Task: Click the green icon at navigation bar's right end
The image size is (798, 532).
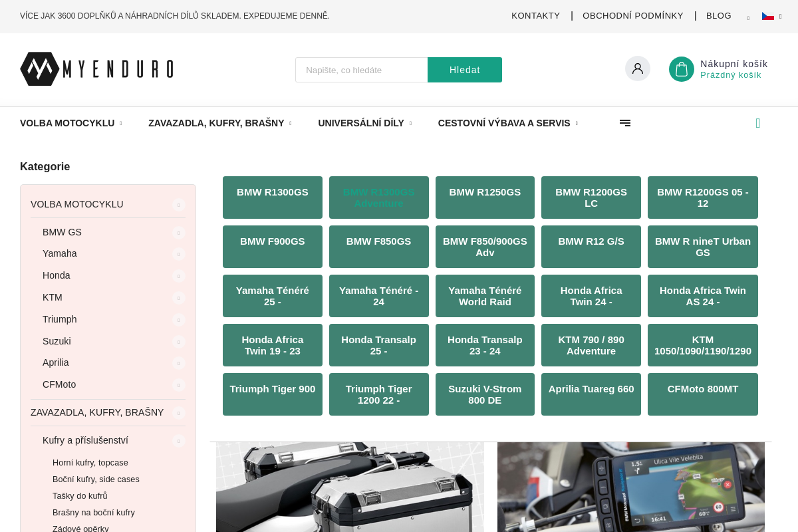Action: [x=758, y=123]
